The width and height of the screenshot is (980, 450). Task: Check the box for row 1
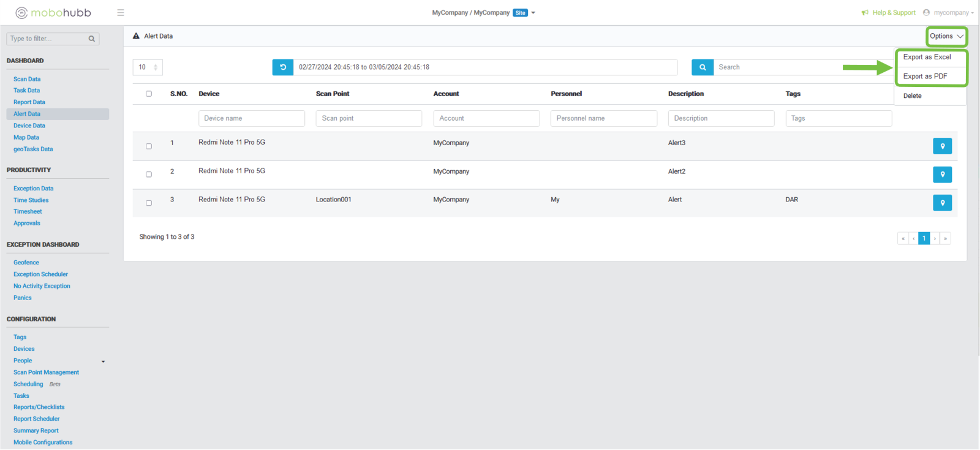[x=149, y=146]
